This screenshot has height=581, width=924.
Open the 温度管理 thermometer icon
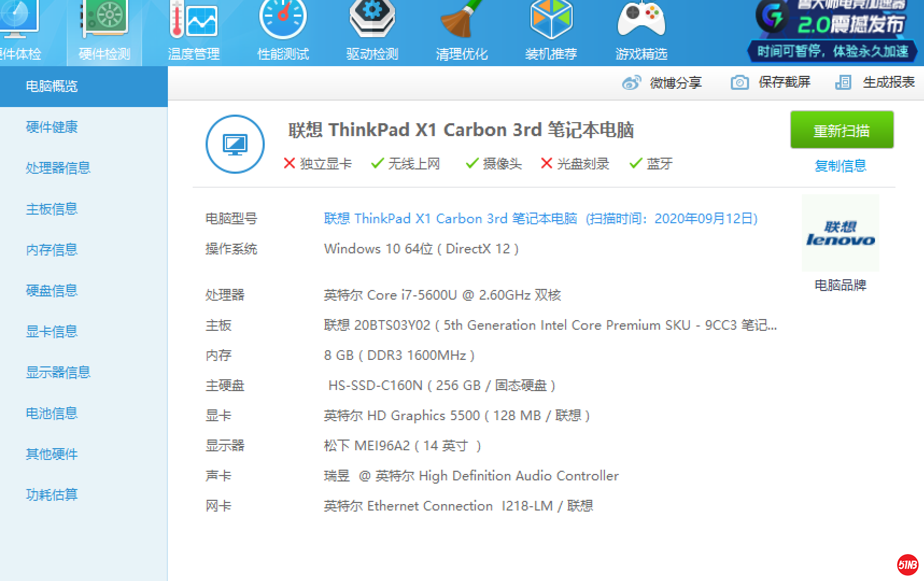pos(194,19)
